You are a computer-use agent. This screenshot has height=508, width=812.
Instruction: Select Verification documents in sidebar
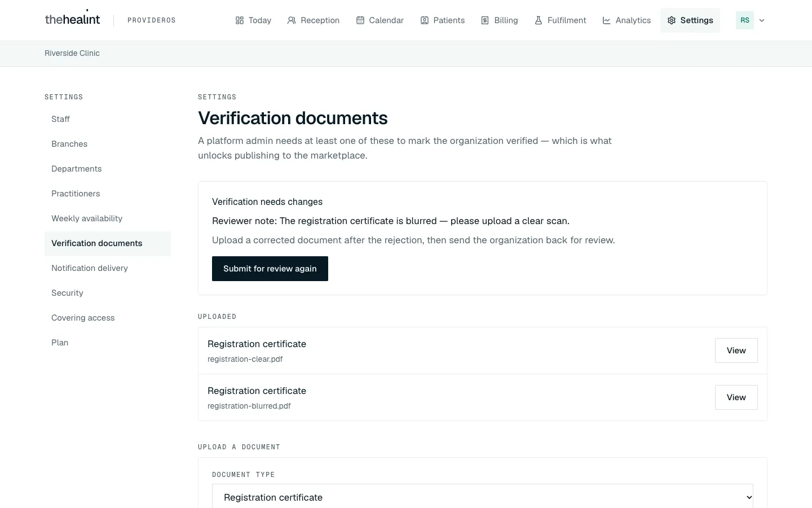click(108, 243)
